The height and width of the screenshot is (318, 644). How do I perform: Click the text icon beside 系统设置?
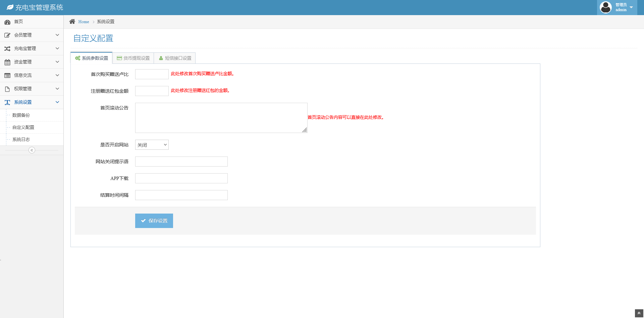click(7, 102)
